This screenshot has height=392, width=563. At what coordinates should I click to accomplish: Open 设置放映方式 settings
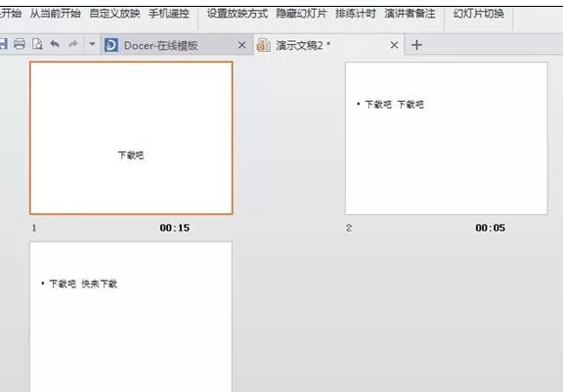(238, 14)
